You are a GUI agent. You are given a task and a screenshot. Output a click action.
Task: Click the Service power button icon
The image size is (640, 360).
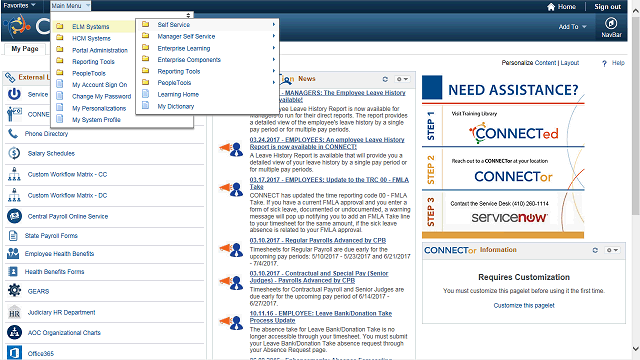(14, 94)
